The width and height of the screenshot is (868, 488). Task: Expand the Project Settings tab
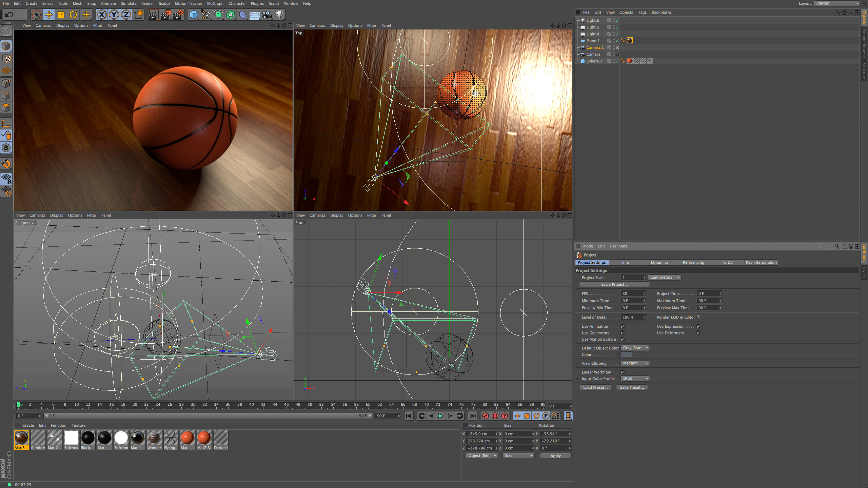[x=592, y=262]
